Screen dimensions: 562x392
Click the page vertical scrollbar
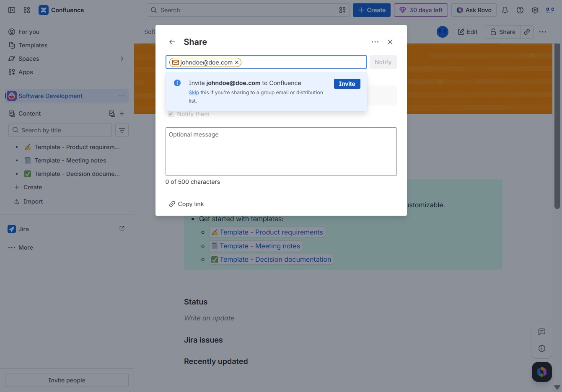pos(557,126)
